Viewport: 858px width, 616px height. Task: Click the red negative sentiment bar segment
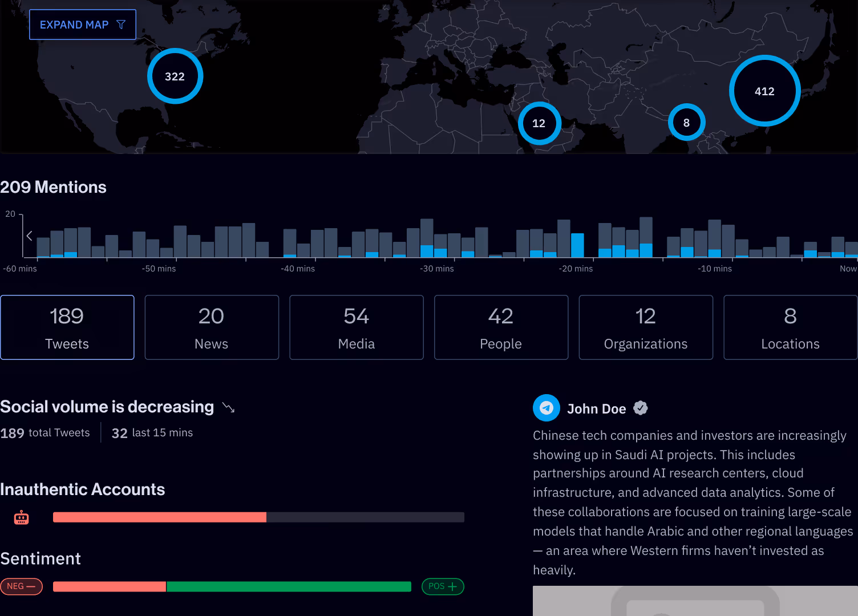110,586
